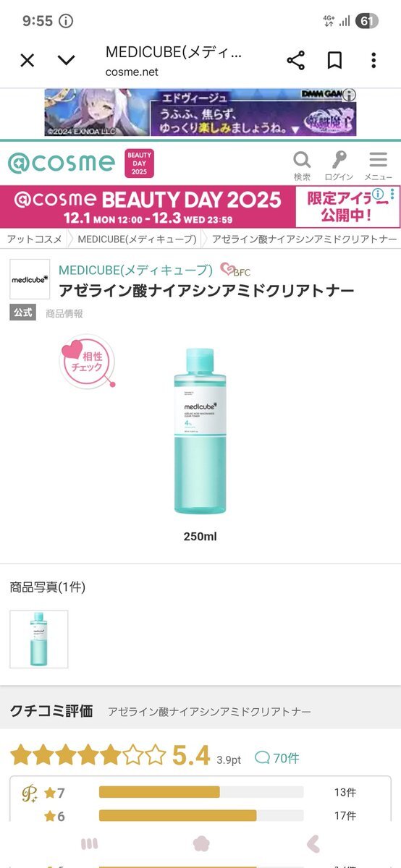Tap the pink BEAUTY DAY 2025 badge
This screenshot has height=868, width=401.
coord(139,163)
